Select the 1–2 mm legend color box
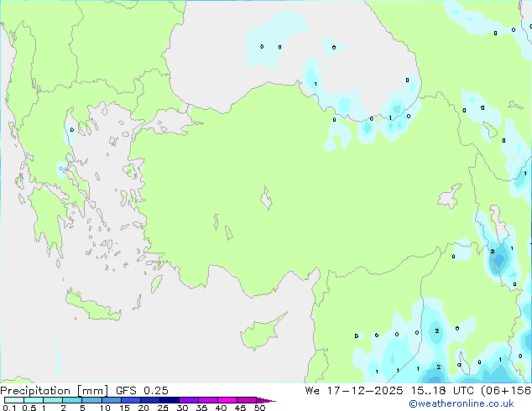The image size is (532, 411). point(53,400)
